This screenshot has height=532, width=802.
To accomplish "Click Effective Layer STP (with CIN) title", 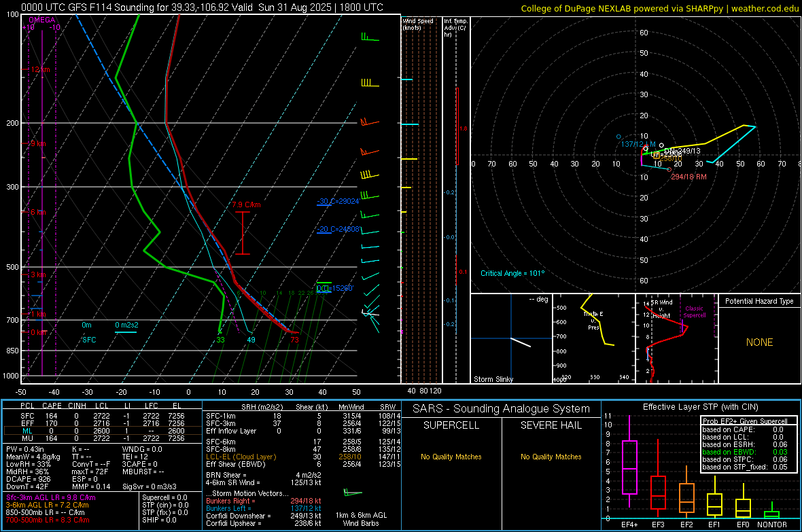I will 700,407.
